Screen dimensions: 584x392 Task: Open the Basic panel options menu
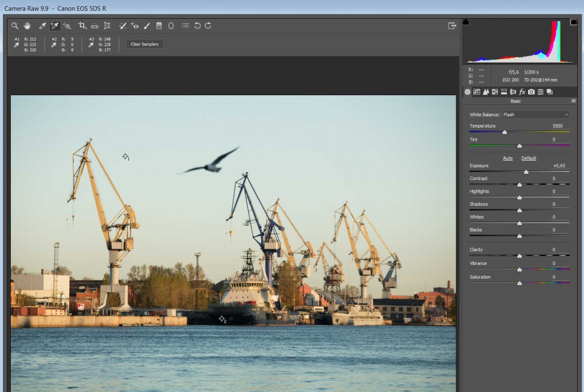click(573, 101)
